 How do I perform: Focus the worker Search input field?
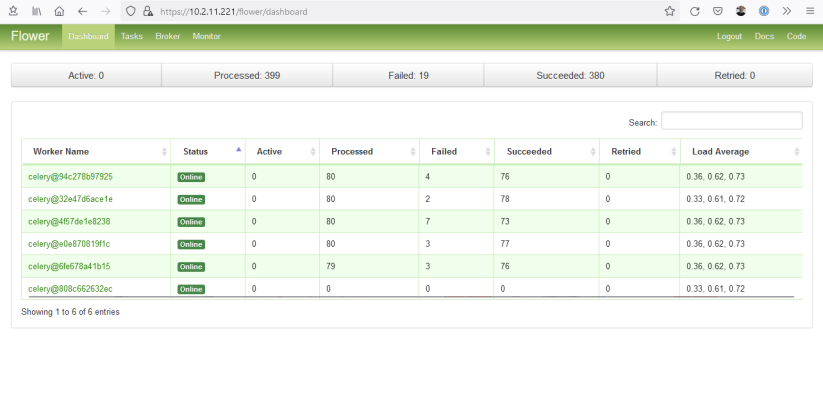tap(731, 121)
